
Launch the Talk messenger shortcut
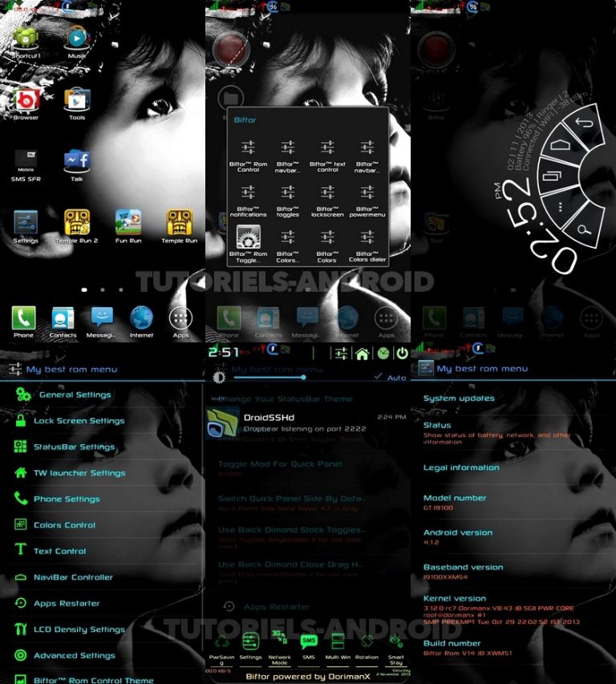click(77, 161)
